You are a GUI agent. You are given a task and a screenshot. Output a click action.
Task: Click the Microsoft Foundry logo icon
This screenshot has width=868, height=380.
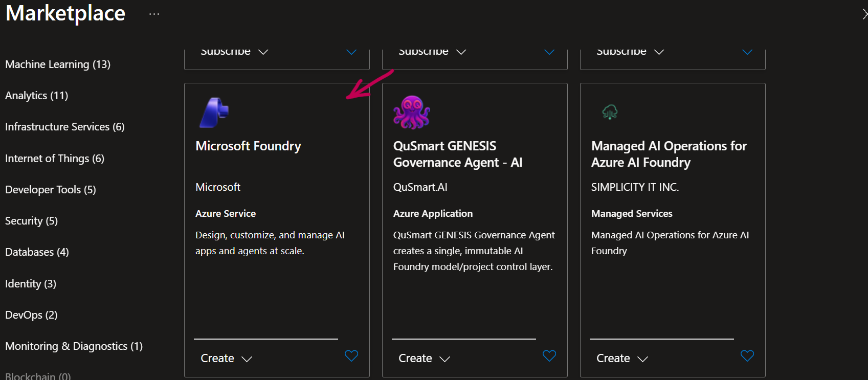pos(214,113)
